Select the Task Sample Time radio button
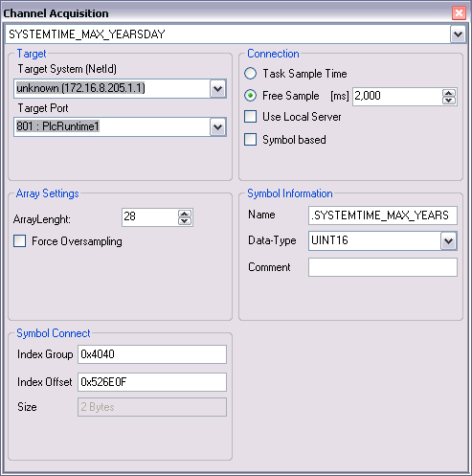 coord(250,74)
